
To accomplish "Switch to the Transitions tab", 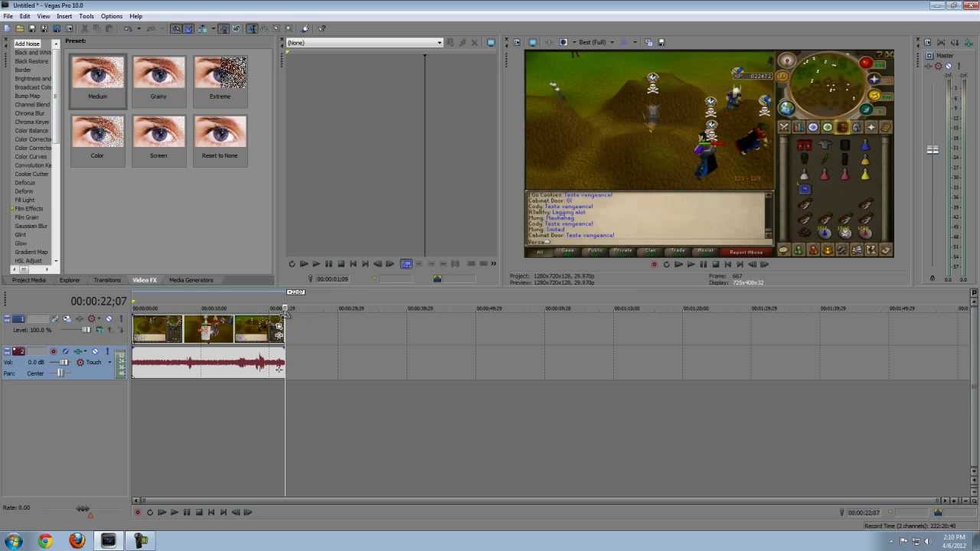I will click(x=107, y=280).
